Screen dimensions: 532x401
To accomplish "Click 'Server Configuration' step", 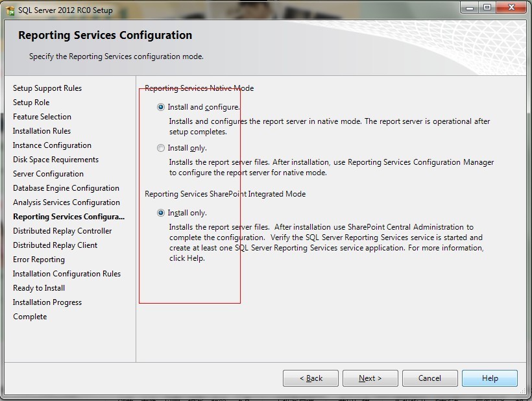I will (x=48, y=174).
